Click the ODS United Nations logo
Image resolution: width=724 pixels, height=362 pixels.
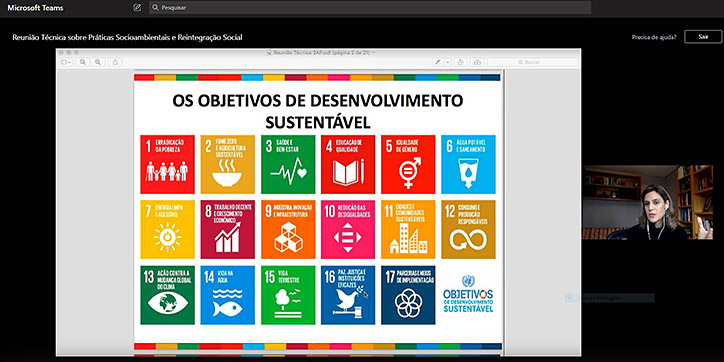point(468,294)
